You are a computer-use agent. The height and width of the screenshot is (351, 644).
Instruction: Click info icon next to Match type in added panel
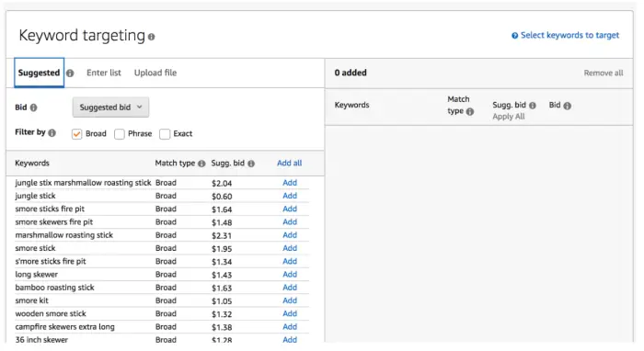click(470, 111)
